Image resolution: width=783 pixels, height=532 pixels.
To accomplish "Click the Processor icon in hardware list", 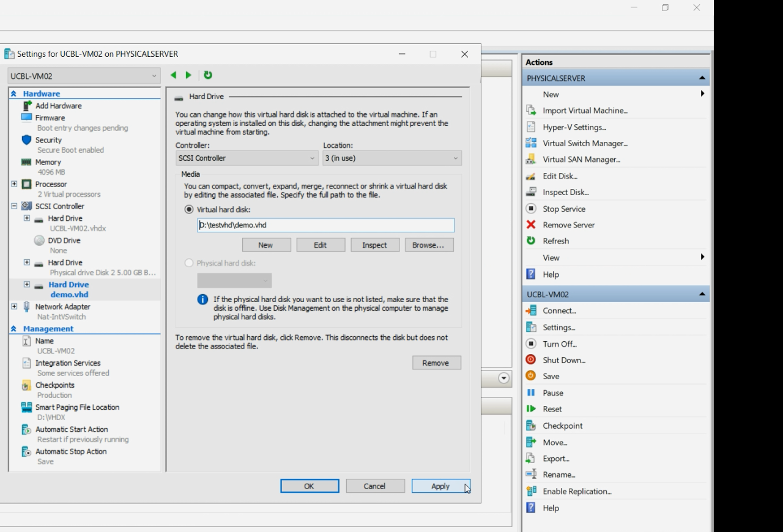I will click(26, 184).
